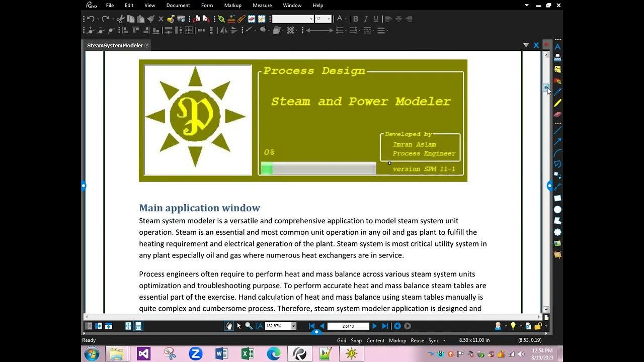Image resolution: width=644 pixels, height=362 pixels.
Task: Open the document tab list dropdown triangle
Action: (x=526, y=45)
